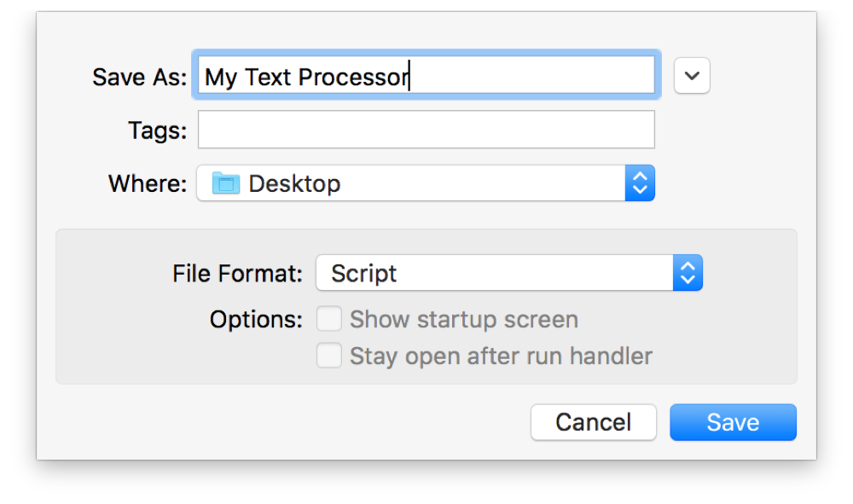Enable the Show startup screen checkbox
This screenshot has width=853, height=504.
click(x=329, y=319)
